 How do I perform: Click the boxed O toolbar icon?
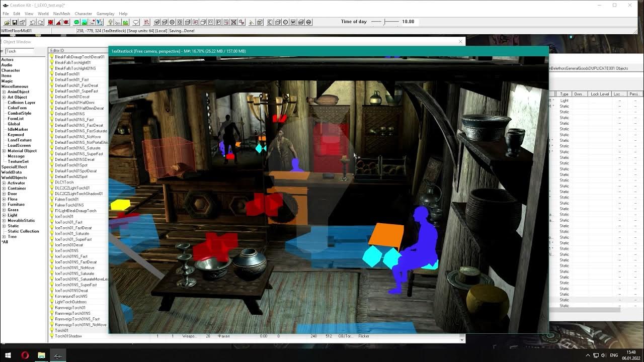pos(180,22)
